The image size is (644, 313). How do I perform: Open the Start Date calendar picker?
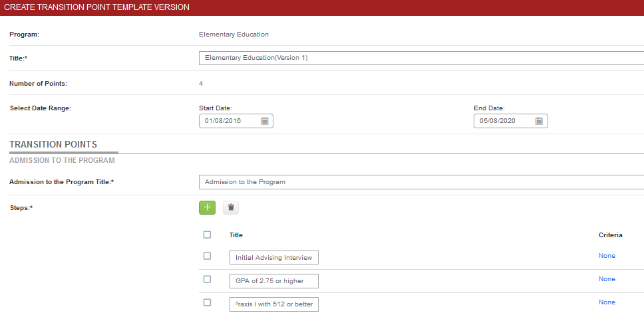265,121
